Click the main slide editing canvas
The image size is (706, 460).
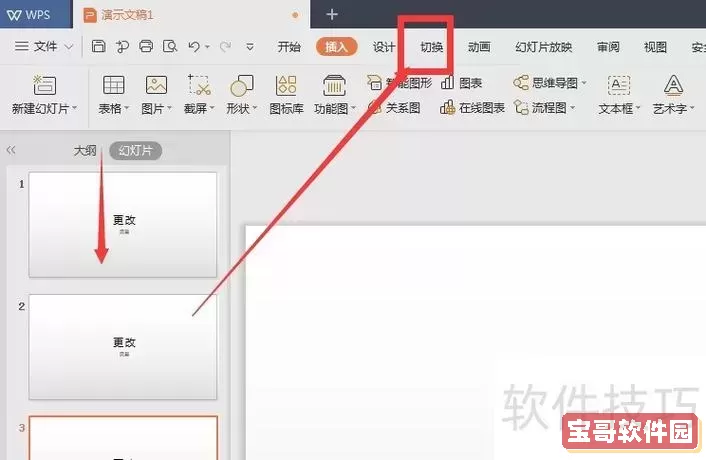click(x=475, y=342)
